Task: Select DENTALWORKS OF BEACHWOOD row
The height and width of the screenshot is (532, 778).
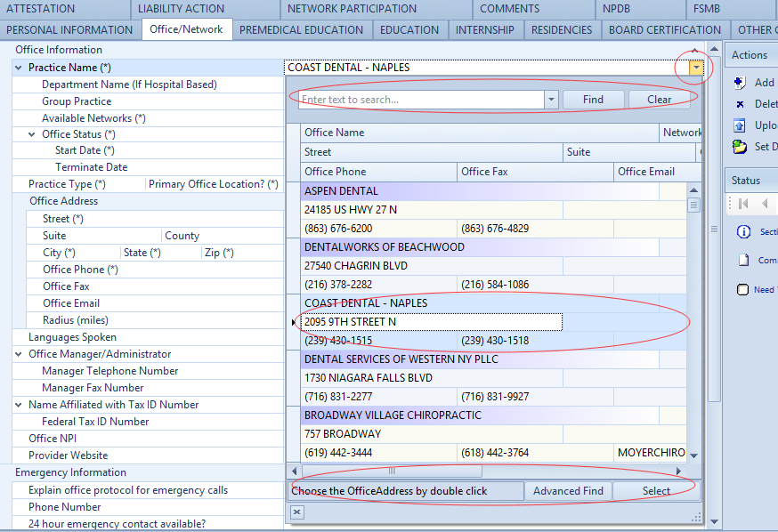Action: click(x=479, y=247)
